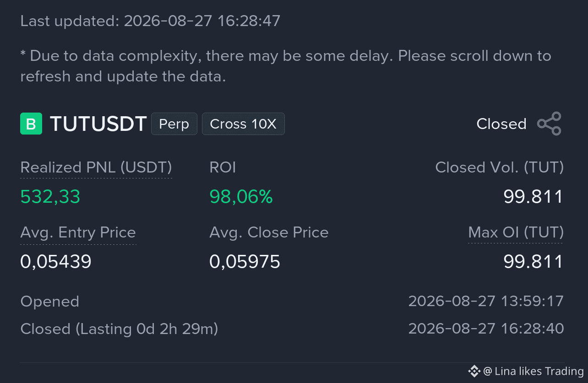The height and width of the screenshot is (383, 588).
Task: Click the 0,05975 average close price value
Action: point(245,262)
